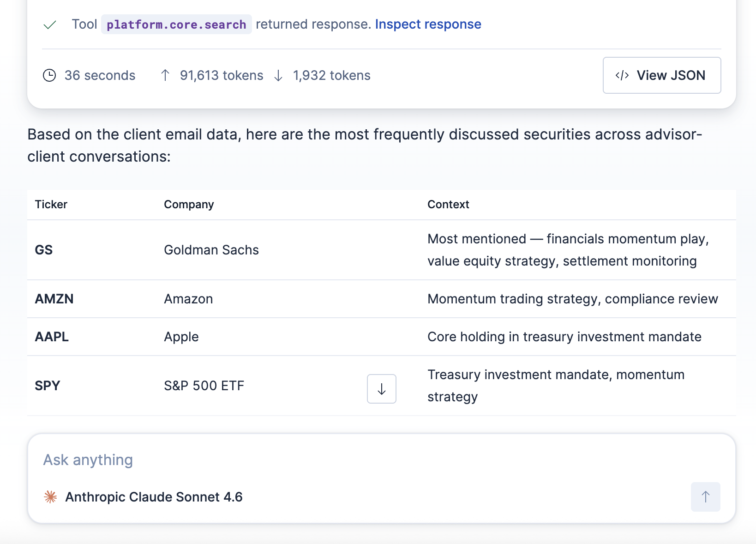Click the send arrow button
756x544 pixels.
pos(705,497)
